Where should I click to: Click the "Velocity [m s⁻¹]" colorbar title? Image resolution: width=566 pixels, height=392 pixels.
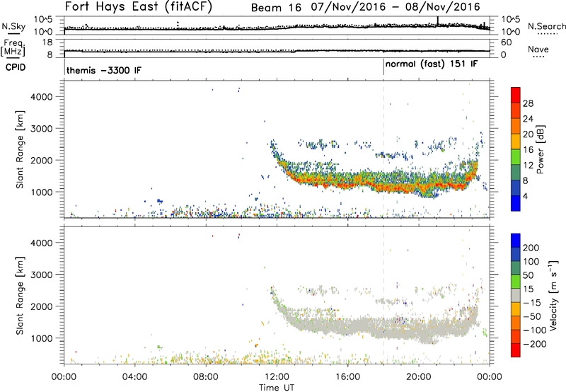click(553, 296)
